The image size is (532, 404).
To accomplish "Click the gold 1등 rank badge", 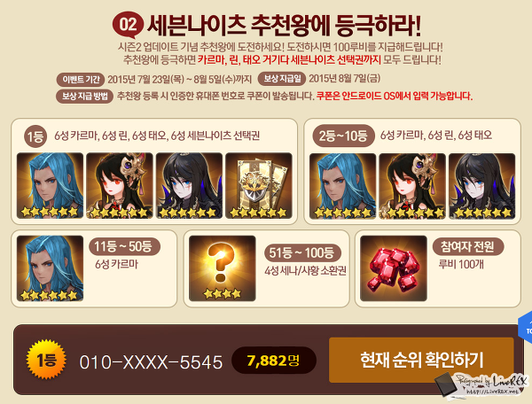I will [x=46, y=360].
